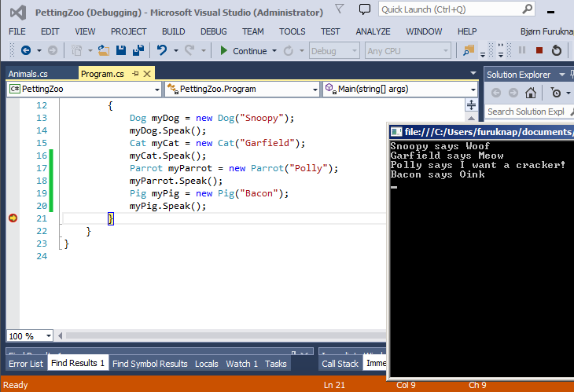Toggle pin on the Program.cs tab
This screenshot has width=574, height=392.
[x=135, y=74]
